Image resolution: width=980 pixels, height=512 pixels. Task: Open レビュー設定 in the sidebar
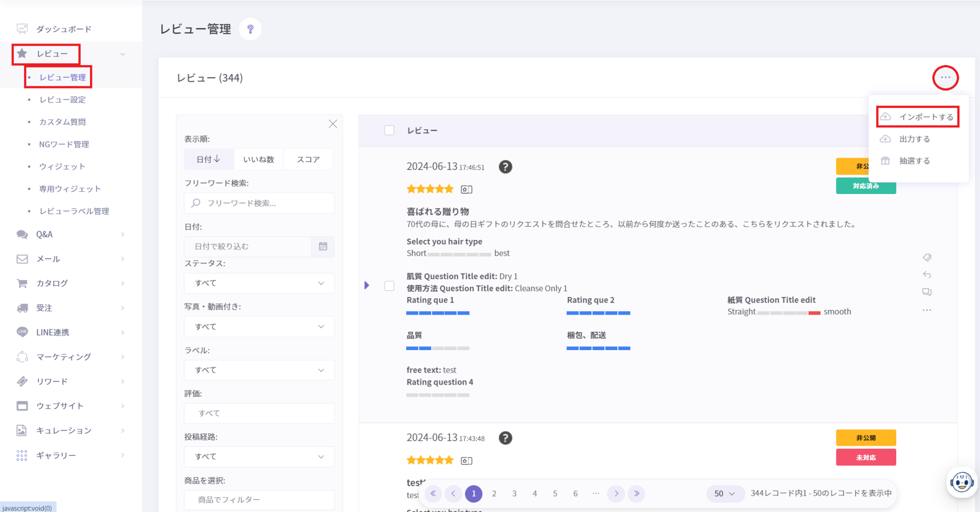tap(63, 100)
